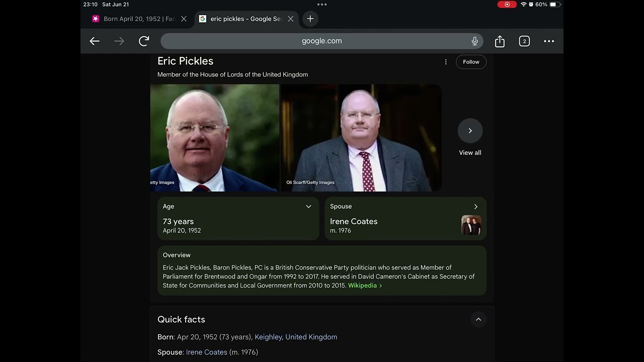The height and width of the screenshot is (362, 644).
Task: Show next images with the round arrow button
Action: tap(470, 131)
